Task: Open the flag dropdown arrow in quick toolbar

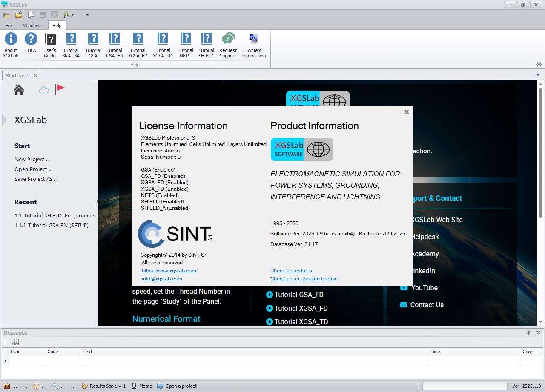Action: pos(73,15)
